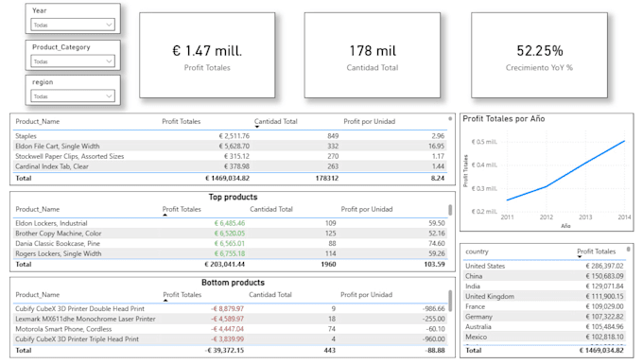This screenshot has height=364, width=643.
Task: Click the Profit Totales por Año chart title
Action: pyautogui.click(x=504, y=119)
